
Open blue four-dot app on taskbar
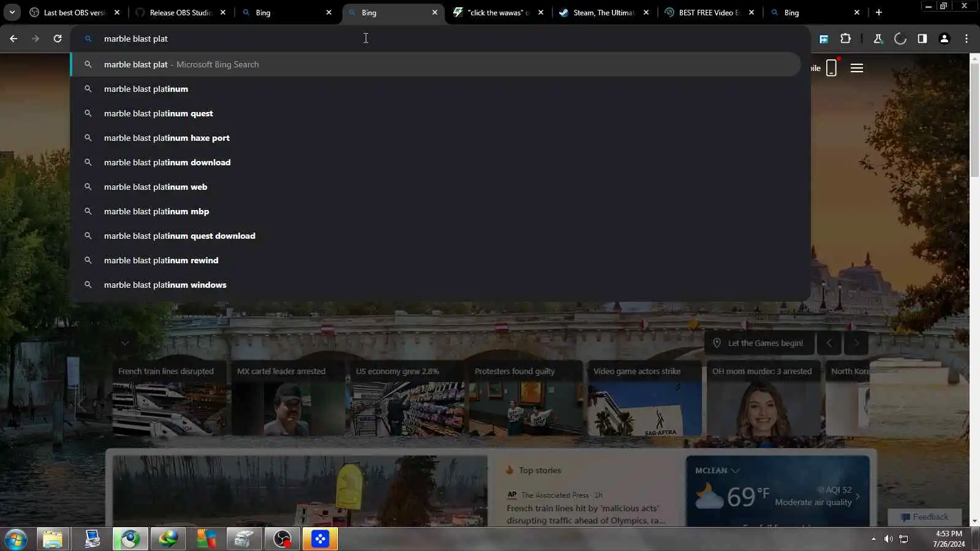[320, 539]
